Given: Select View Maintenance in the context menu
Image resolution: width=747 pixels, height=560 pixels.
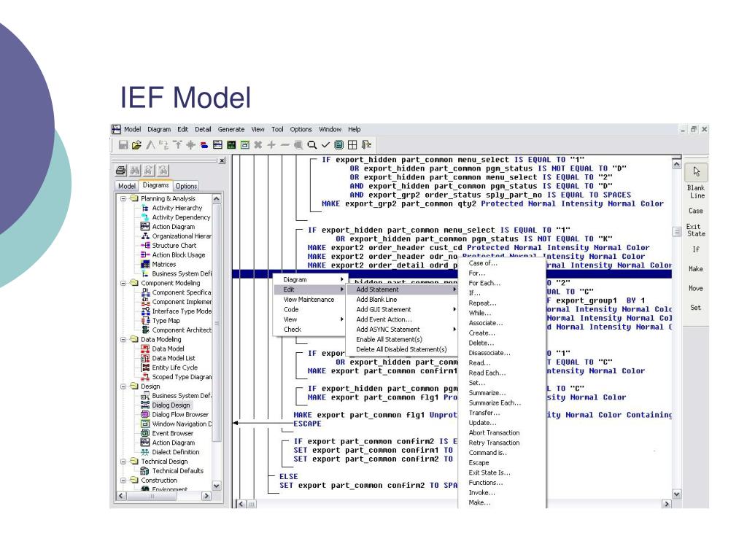Looking at the screenshot, I should click(x=309, y=300).
